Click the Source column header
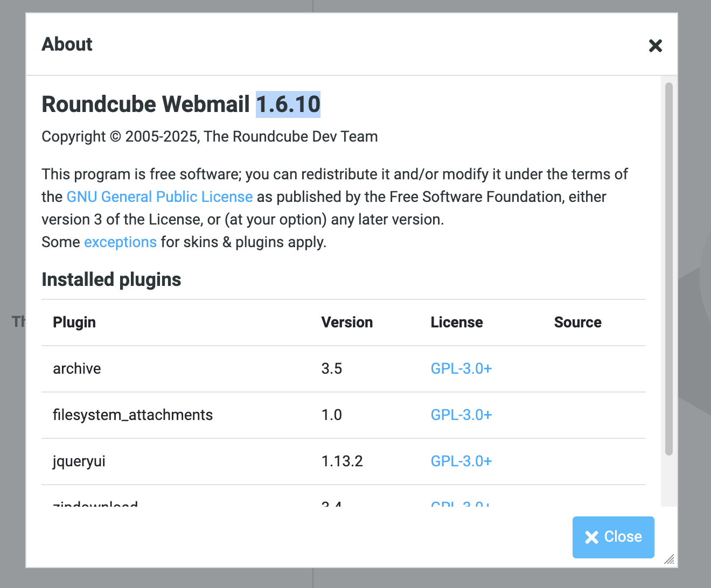Screen dimensions: 711x588 pos(577,323)
